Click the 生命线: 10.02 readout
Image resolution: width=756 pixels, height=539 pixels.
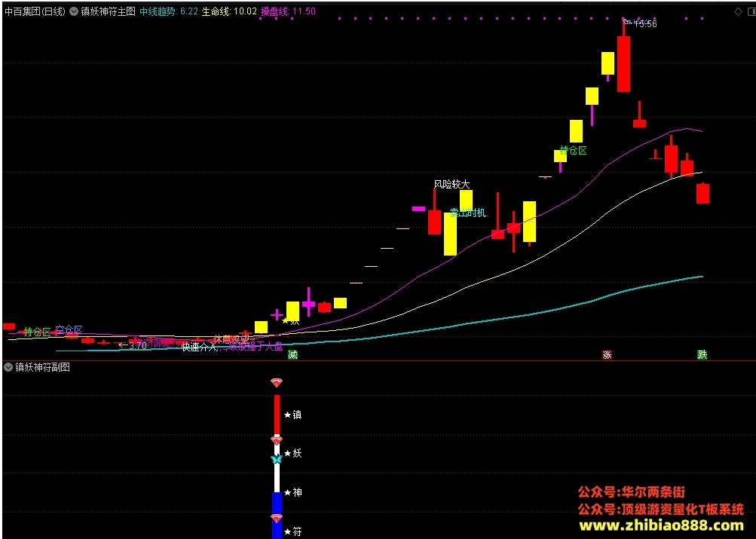pyautogui.click(x=229, y=11)
